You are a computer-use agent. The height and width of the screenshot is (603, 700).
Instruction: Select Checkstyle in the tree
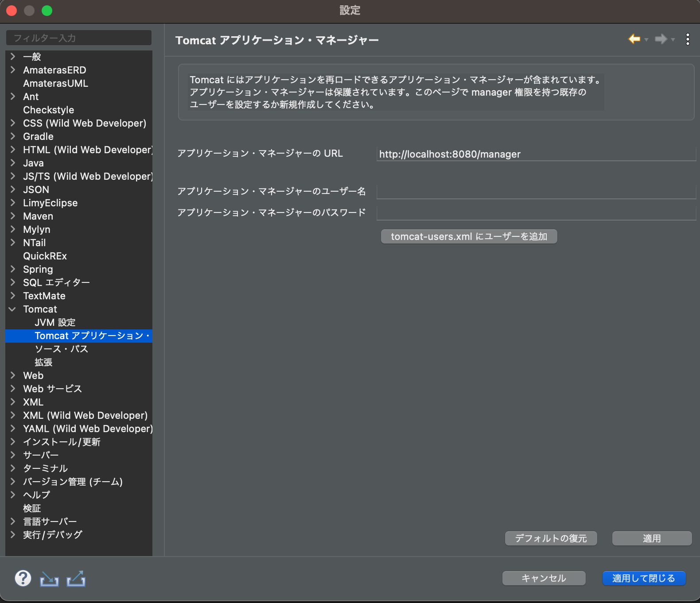[48, 110]
